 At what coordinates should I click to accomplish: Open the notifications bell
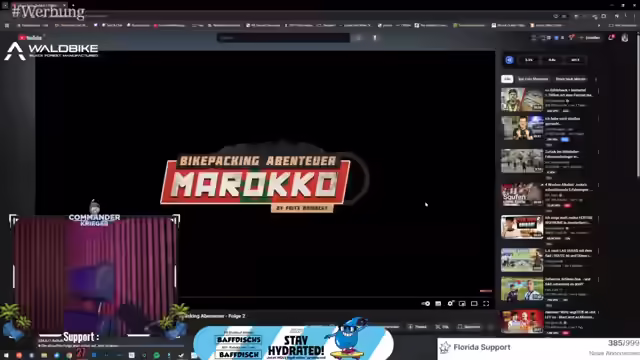point(611,38)
